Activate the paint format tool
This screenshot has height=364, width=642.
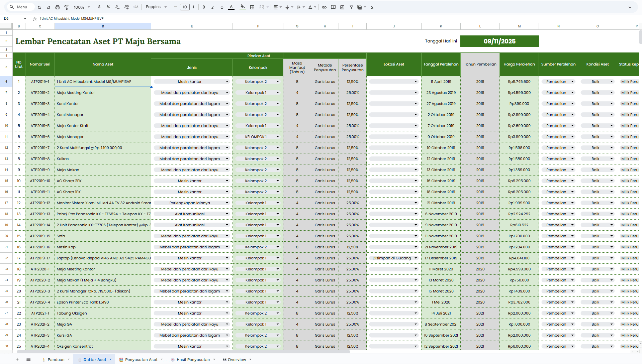pyautogui.click(x=66, y=7)
